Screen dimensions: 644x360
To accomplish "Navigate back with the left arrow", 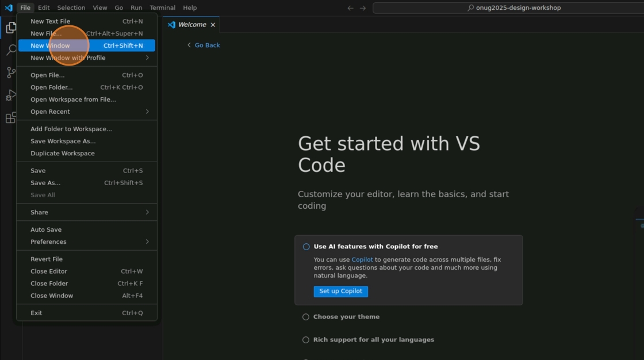I will tap(350, 8).
